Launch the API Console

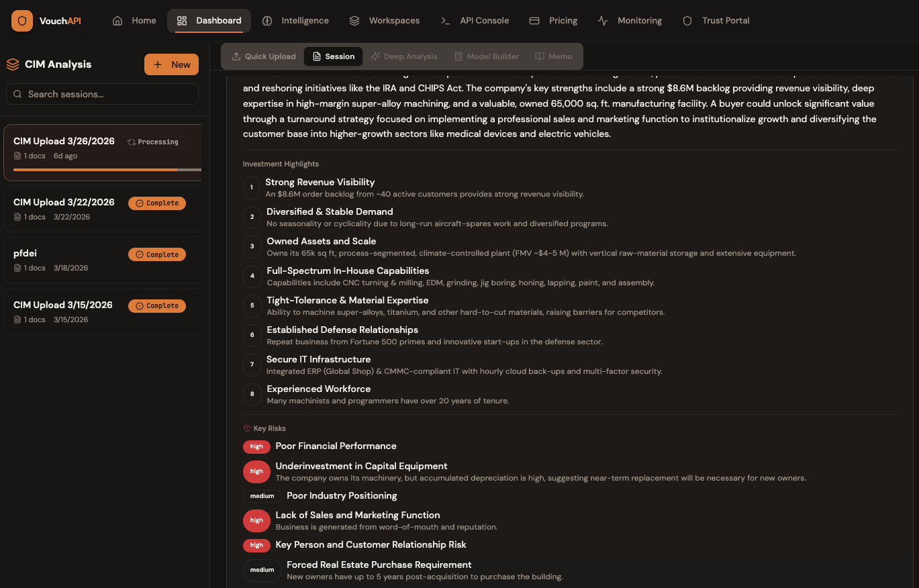[x=475, y=21]
